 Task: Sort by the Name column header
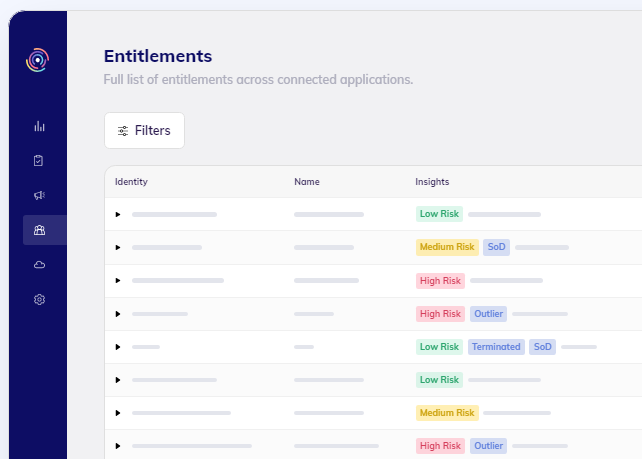click(x=306, y=182)
